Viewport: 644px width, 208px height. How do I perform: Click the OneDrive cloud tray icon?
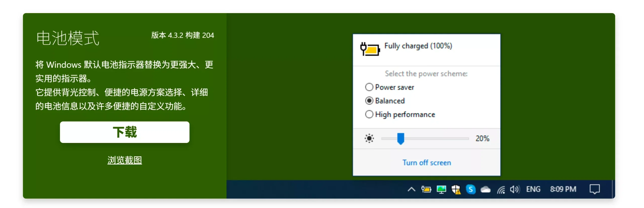click(x=486, y=189)
